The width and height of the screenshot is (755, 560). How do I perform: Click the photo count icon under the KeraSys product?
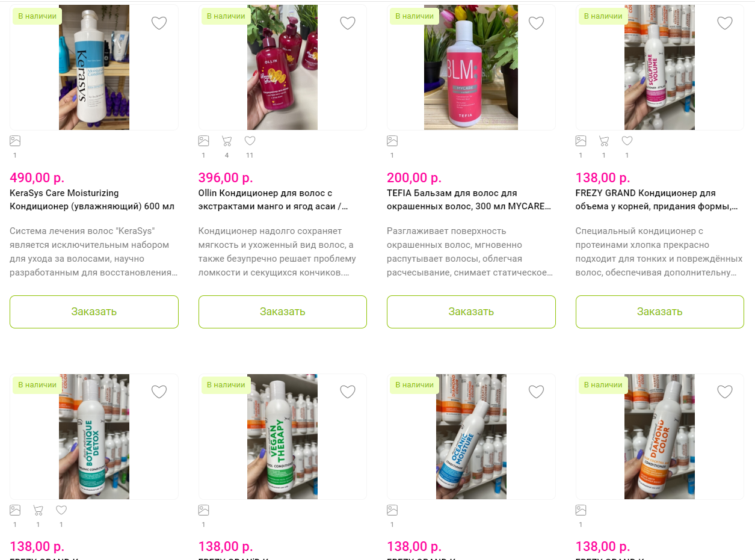click(15, 141)
